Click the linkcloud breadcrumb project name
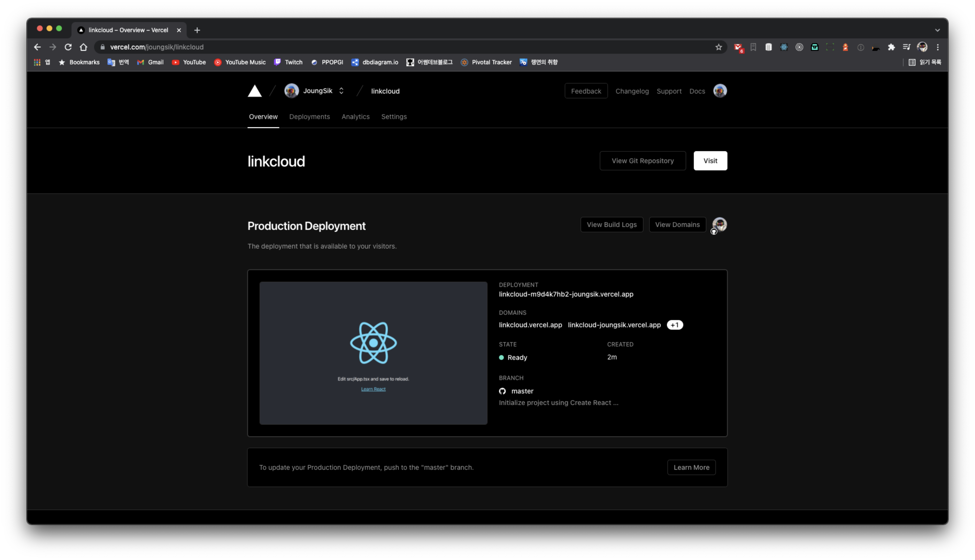This screenshot has width=975, height=560. pyautogui.click(x=385, y=91)
